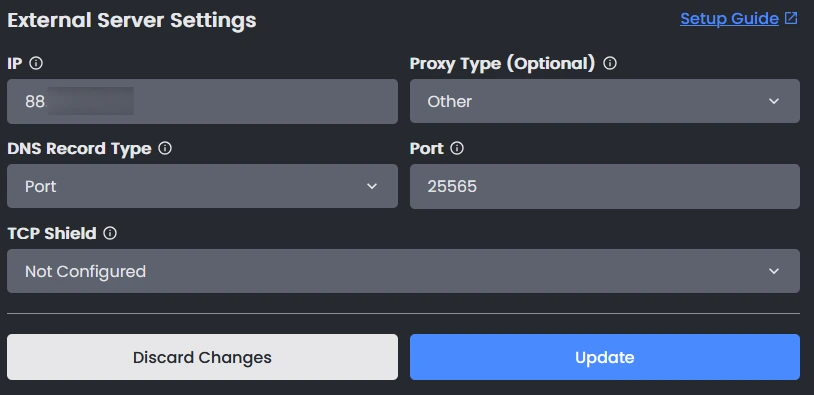Click the blue Update button
This screenshot has height=395, width=814.
605,357
